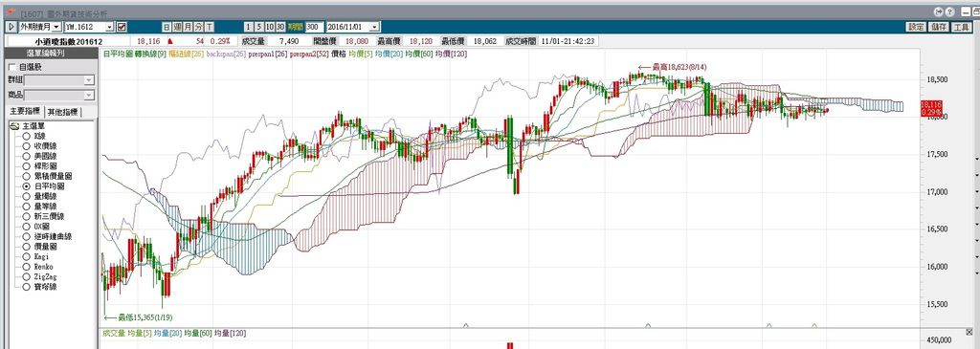The height and width of the screenshot is (349, 980).
Task: Click the 均價[60] legend label
Action: 419,55
